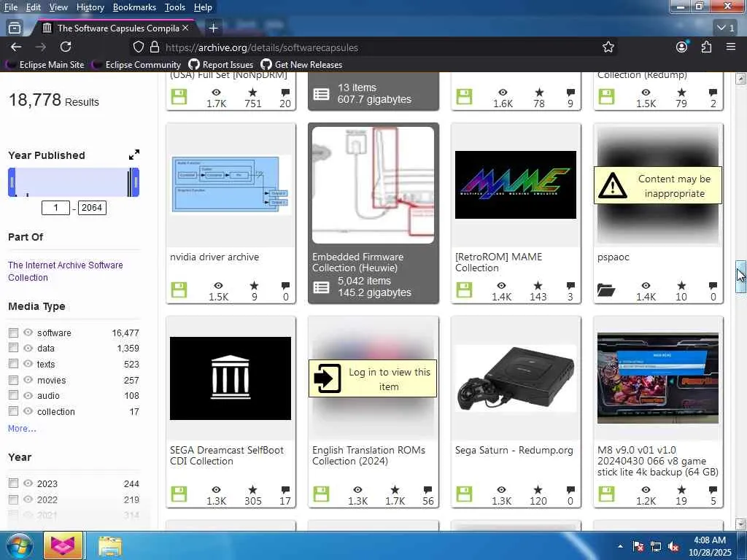Open the nvidia driver archive title
Viewport: 747px width, 560px height.
tap(214, 257)
